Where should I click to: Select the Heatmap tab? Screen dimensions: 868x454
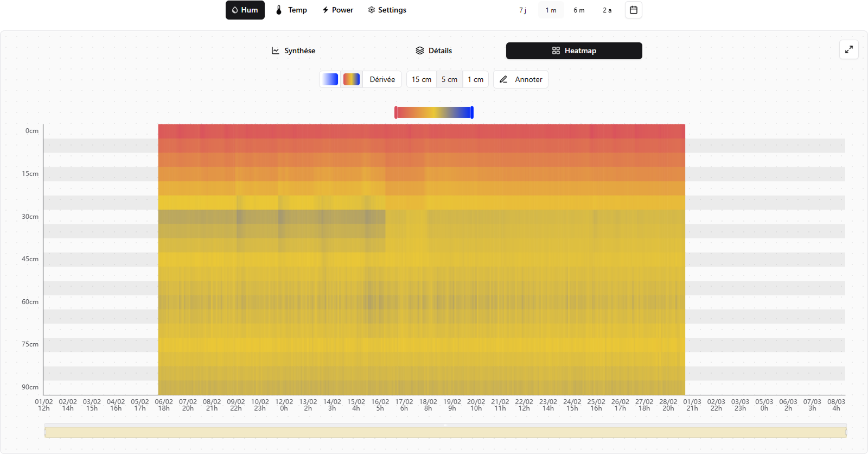click(x=574, y=51)
